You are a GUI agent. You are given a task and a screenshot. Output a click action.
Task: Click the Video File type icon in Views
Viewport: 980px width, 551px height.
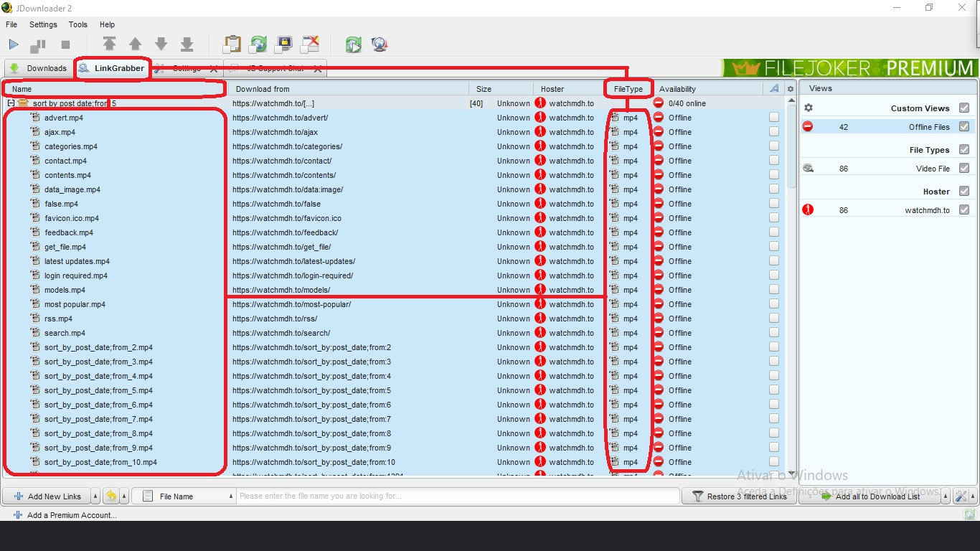pos(808,169)
